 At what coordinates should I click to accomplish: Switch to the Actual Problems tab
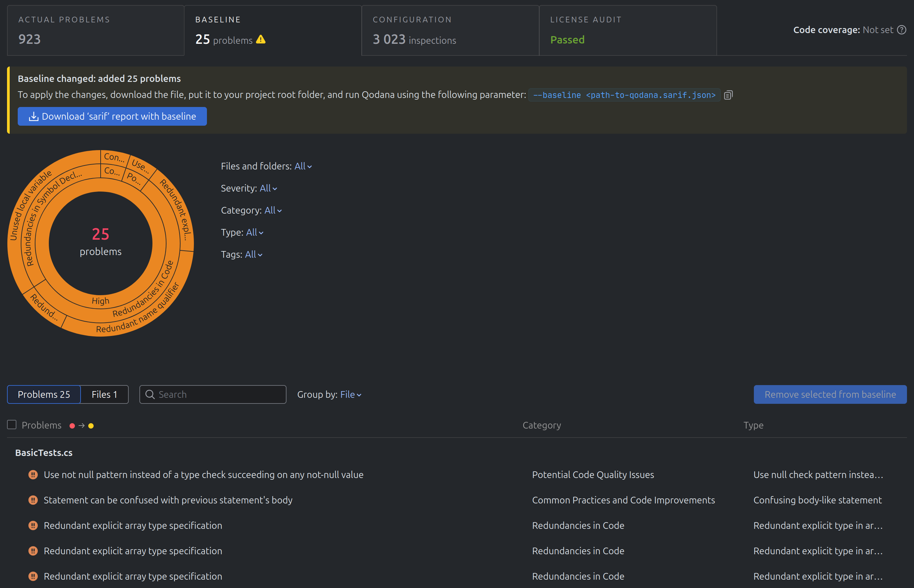click(x=96, y=30)
